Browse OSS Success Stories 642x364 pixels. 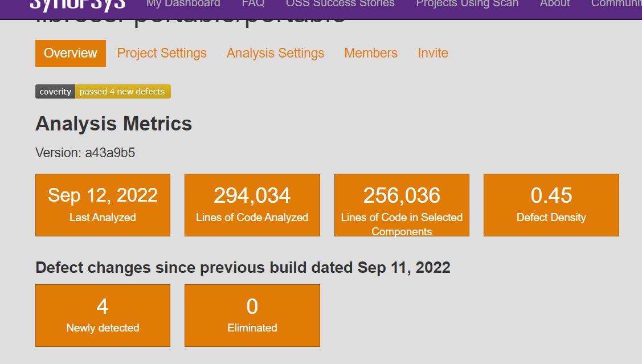pos(340,4)
